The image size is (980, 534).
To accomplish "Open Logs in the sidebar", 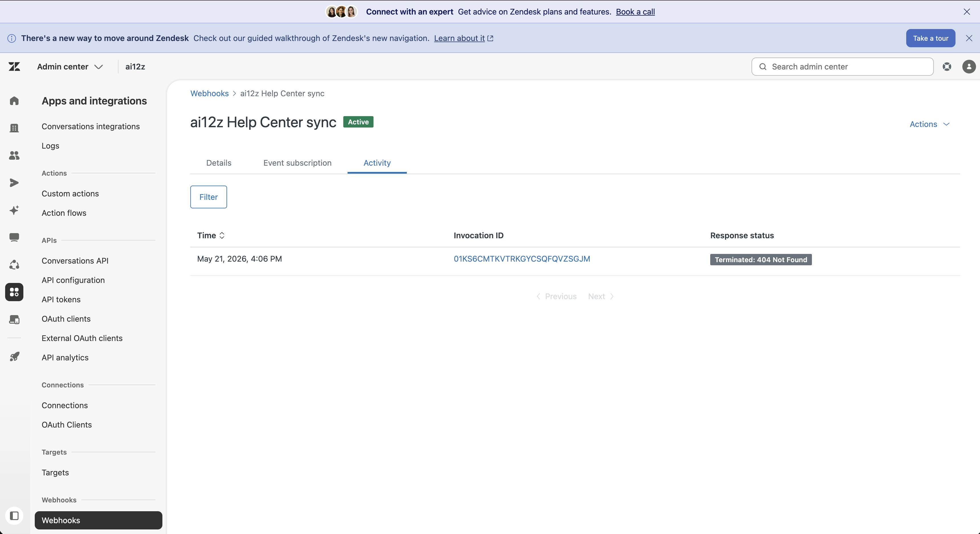I will (x=50, y=146).
